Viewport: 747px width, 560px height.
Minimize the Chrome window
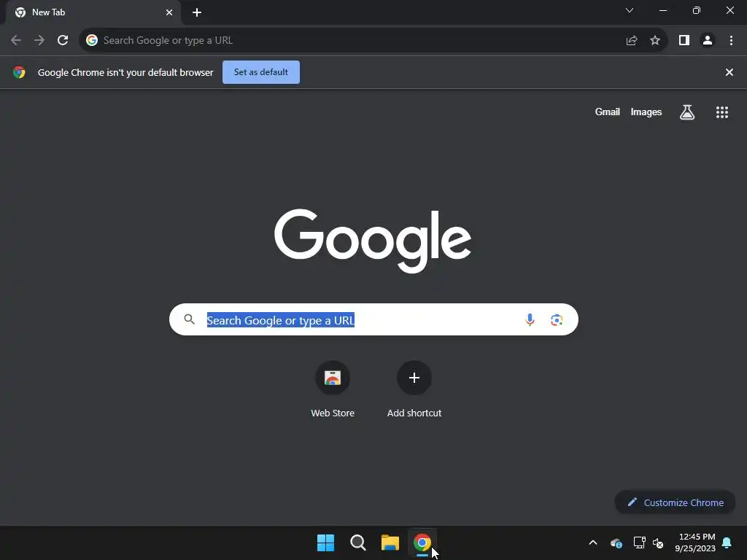[663, 10]
